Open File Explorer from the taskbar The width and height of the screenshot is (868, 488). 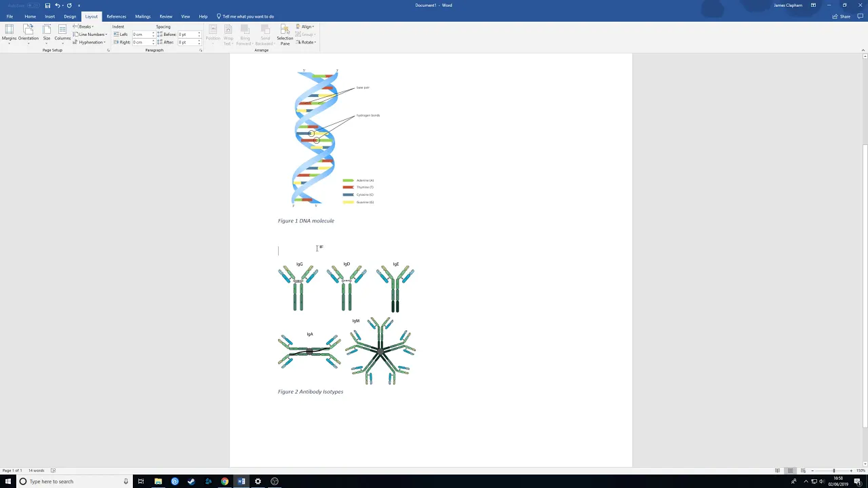(158, 481)
